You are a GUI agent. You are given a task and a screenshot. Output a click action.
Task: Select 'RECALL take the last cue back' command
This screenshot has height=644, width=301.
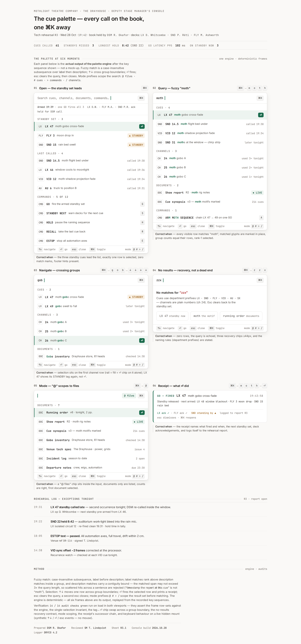coord(91,232)
